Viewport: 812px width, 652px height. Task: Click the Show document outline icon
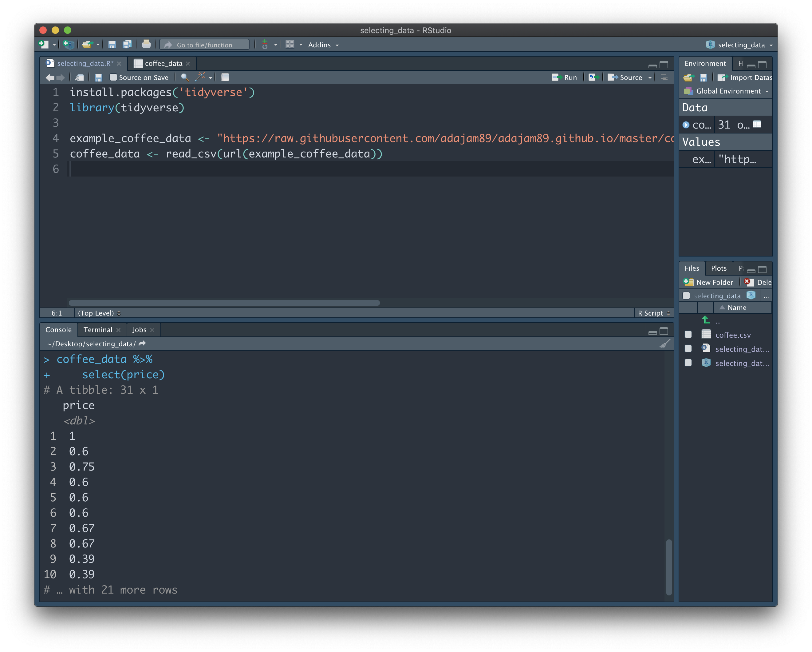pos(664,77)
